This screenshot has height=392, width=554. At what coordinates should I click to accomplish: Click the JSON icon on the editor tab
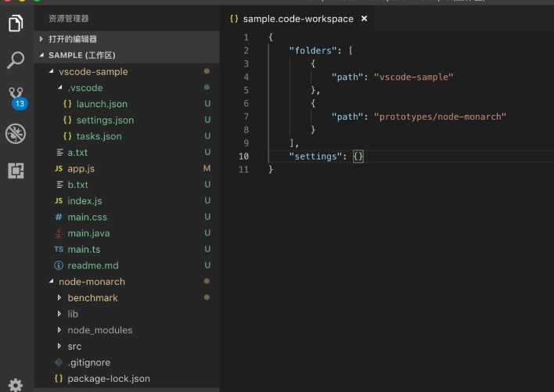pos(234,18)
